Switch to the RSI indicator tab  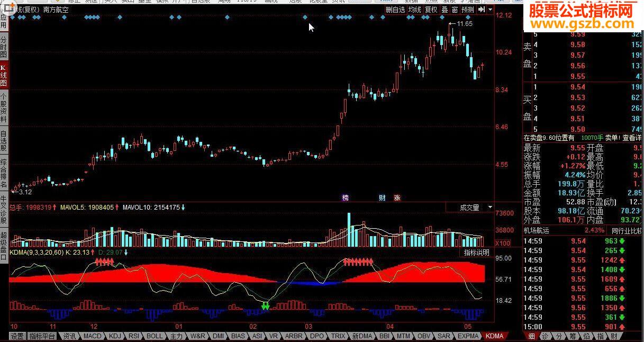(x=134, y=336)
